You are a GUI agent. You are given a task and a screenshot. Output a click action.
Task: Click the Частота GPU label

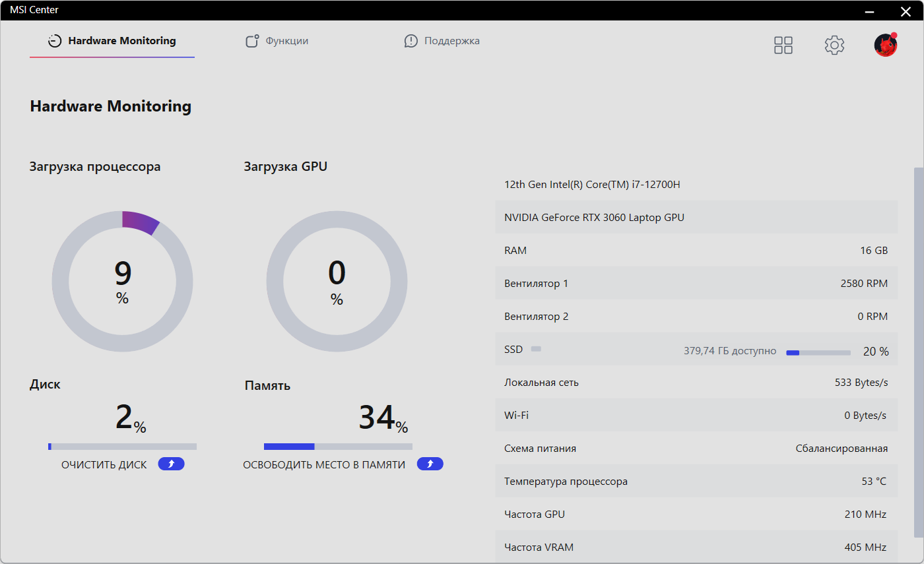pos(535,515)
